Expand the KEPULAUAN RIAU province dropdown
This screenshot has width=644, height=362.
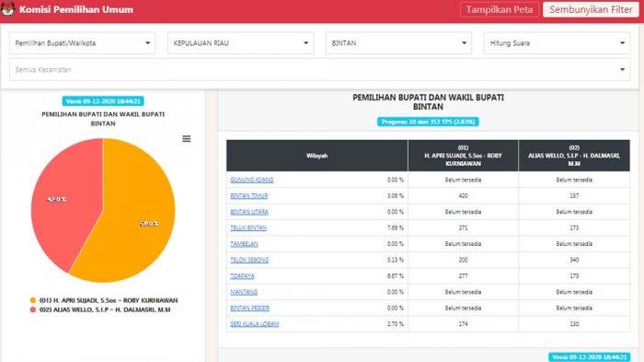coord(241,43)
